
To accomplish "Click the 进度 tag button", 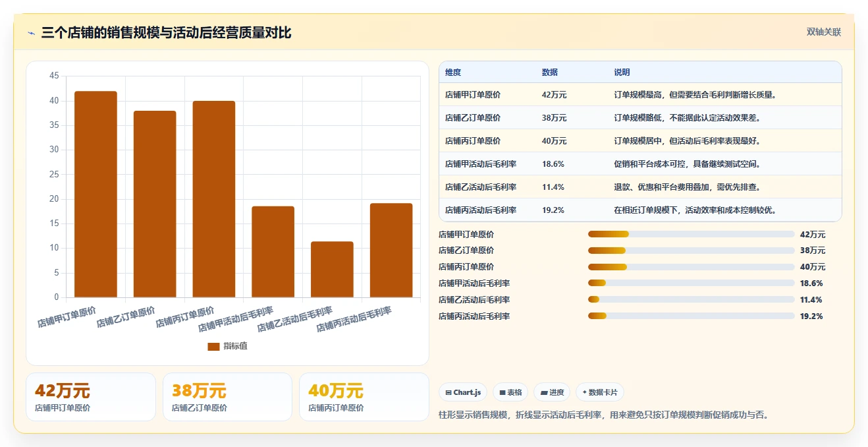I will point(552,392).
